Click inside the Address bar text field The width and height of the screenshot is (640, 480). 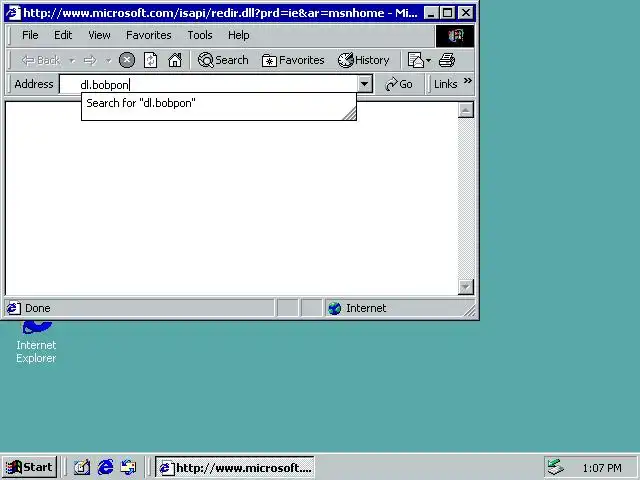point(209,84)
